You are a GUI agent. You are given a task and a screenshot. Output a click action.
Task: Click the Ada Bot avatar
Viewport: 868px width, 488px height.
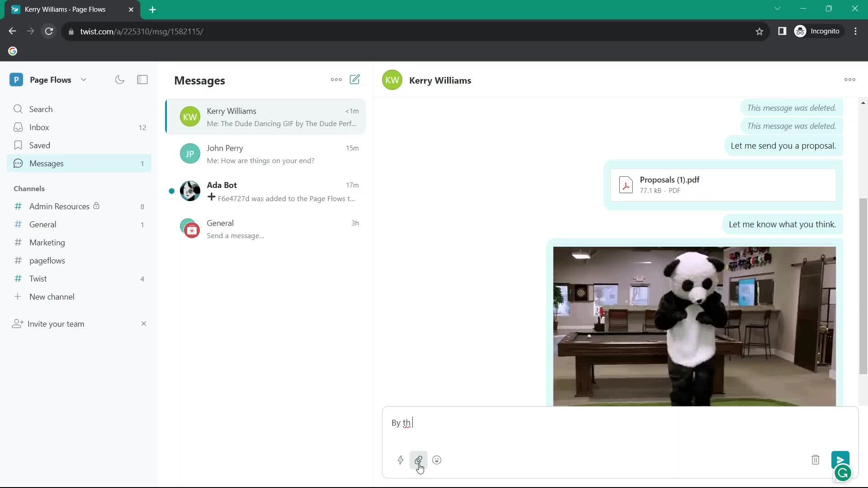pos(190,191)
